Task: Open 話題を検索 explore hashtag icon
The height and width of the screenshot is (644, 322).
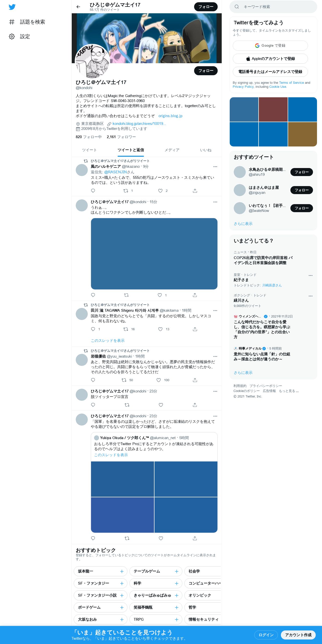Action: click(x=12, y=22)
